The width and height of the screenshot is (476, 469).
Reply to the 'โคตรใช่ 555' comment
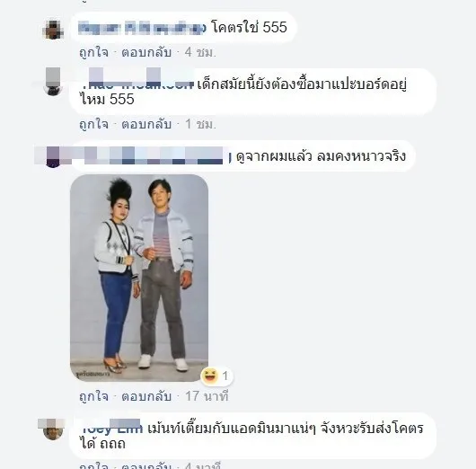click(146, 52)
